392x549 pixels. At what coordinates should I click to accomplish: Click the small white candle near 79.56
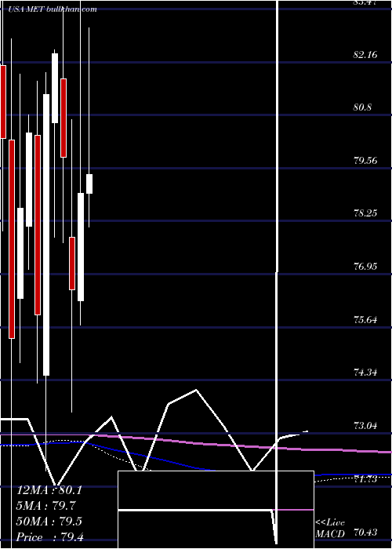pyautogui.click(x=89, y=184)
